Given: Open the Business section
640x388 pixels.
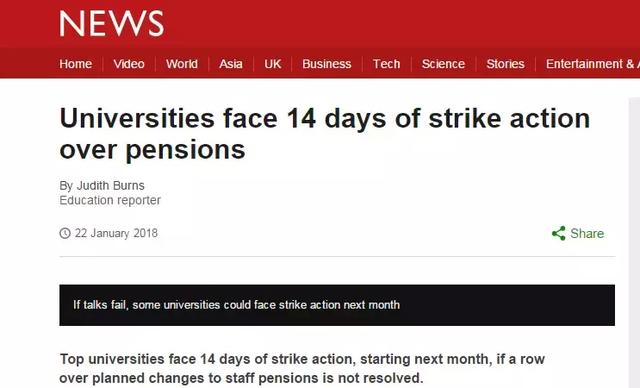Looking at the screenshot, I should 327,64.
